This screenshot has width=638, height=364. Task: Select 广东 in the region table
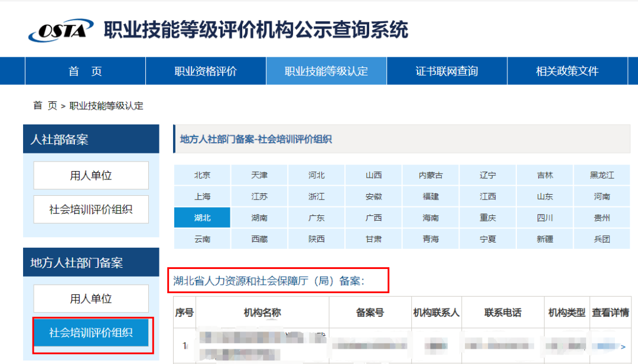pos(316,217)
